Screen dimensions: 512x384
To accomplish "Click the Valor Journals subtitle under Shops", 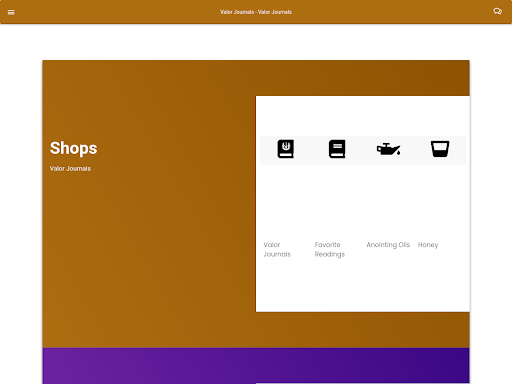I will point(70,169).
